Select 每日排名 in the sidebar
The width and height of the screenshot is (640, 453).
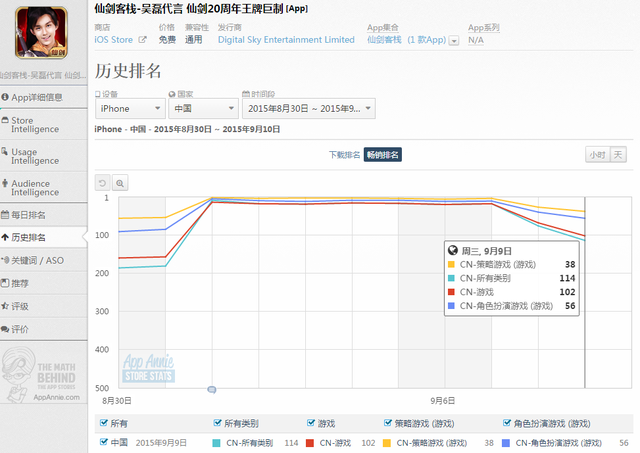(28, 215)
